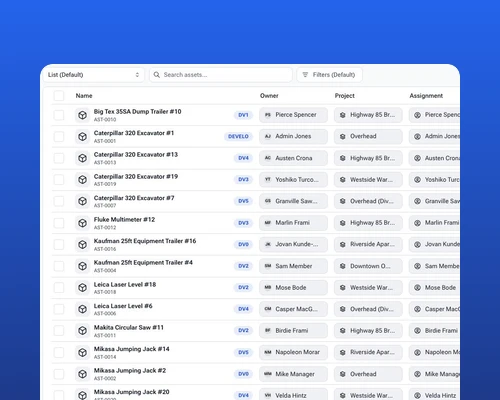The image size is (500, 400).
Task: Click the cube icon for Mikasa Jumping Jack #2
Action: [x=82, y=374]
